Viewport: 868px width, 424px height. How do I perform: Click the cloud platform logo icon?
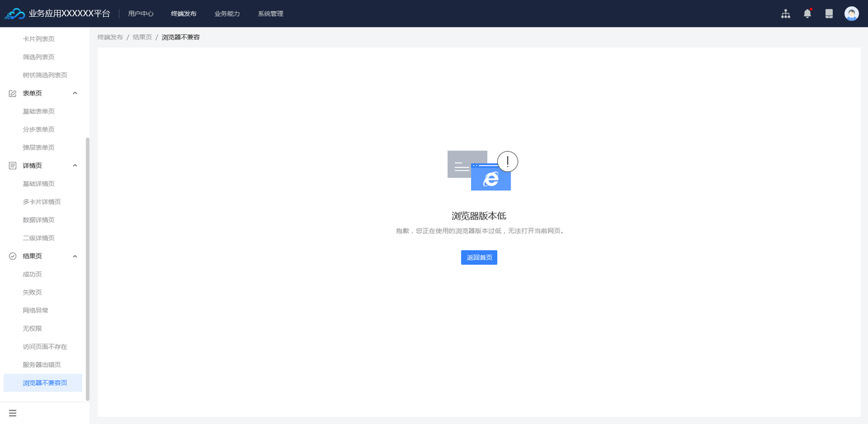(15, 13)
